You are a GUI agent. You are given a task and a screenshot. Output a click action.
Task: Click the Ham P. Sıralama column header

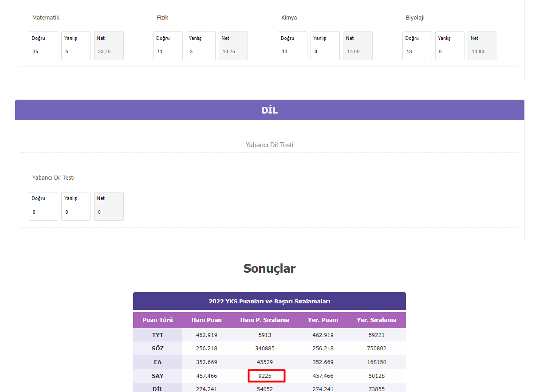pos(264,320)
